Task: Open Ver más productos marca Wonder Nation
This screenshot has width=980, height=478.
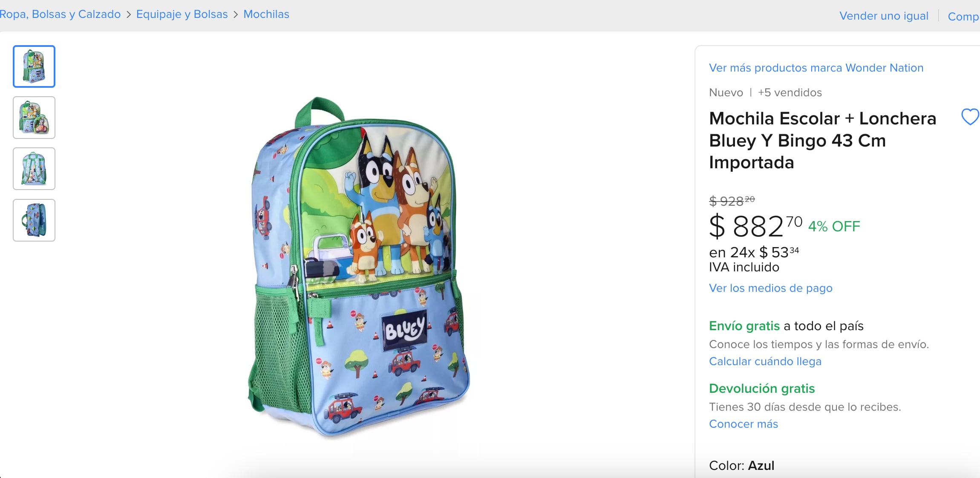Action: coord(816,67)
